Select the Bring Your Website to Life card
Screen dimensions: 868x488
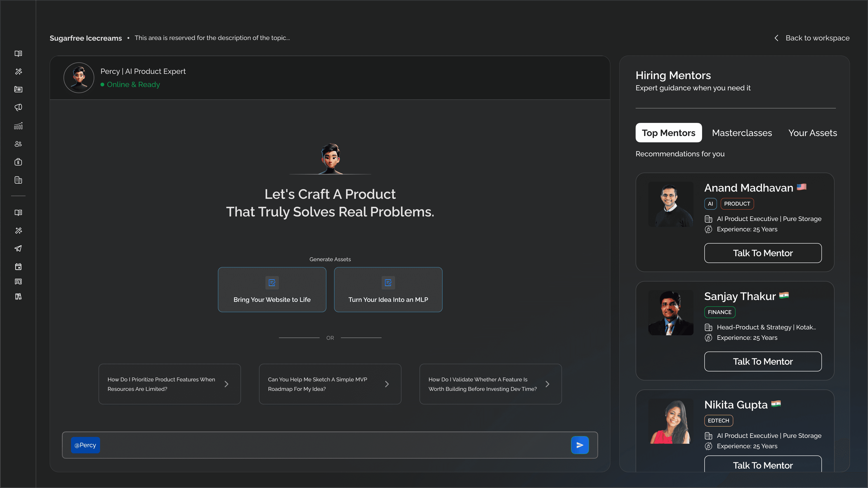coord(272,290)
